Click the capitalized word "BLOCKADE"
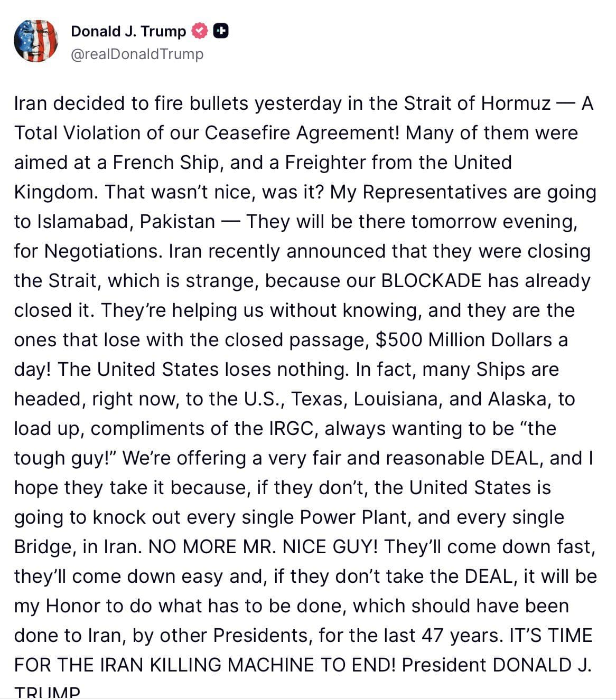The height and width of the screenshot is (700, 616). [431, 281]
